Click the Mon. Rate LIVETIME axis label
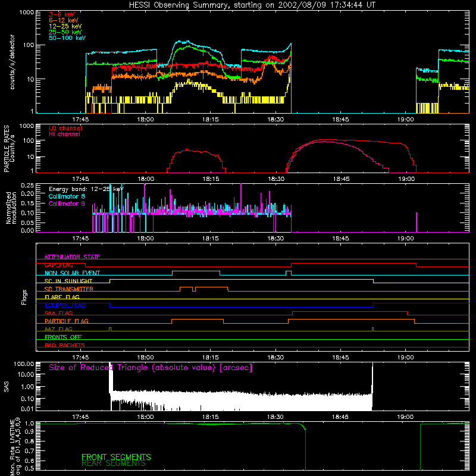The height and width of the screenshot is (476, 476). pos(15,447)
